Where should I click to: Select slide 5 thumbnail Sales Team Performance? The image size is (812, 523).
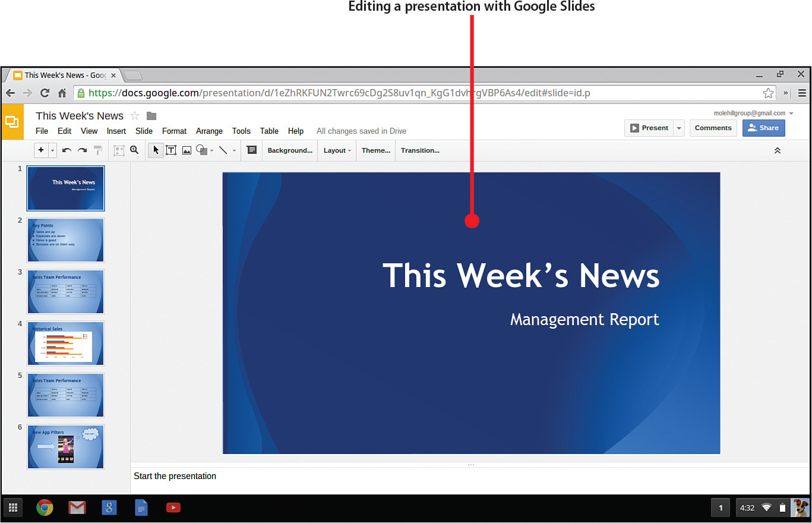[x=65, y=395]
